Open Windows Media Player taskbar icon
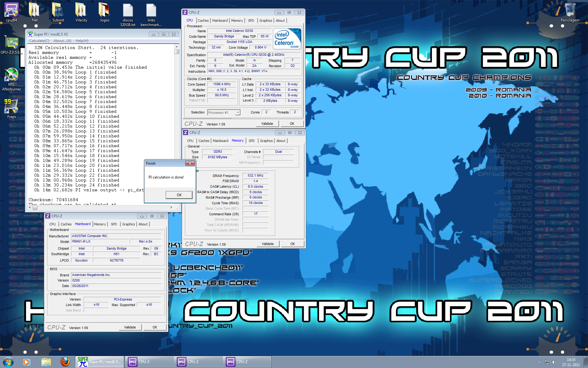Image resolution: width=588 pixels, height=368 pixels. [26, 362]
